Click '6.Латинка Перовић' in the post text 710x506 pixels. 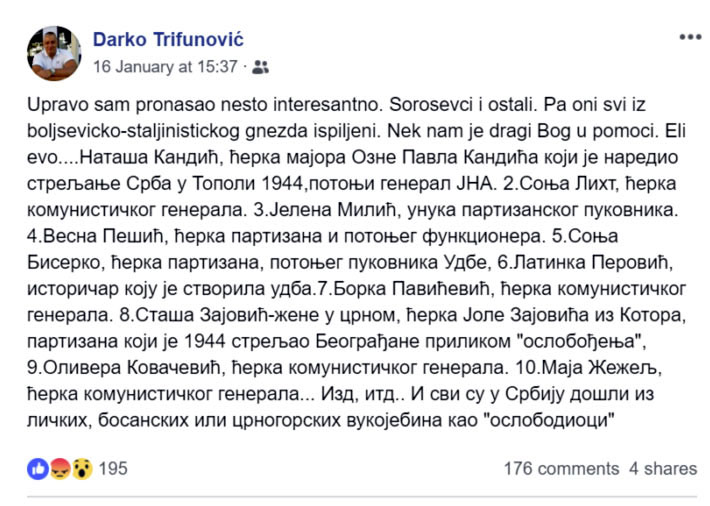pos(585,262)
